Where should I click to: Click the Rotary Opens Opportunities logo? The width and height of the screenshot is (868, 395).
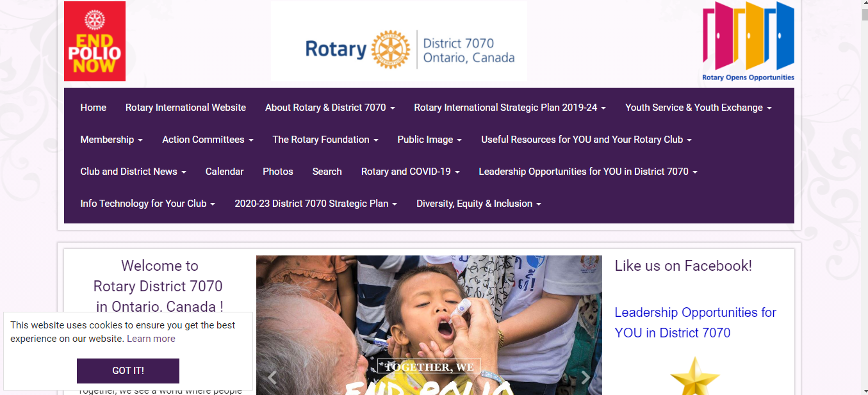[x=748, y=42]
